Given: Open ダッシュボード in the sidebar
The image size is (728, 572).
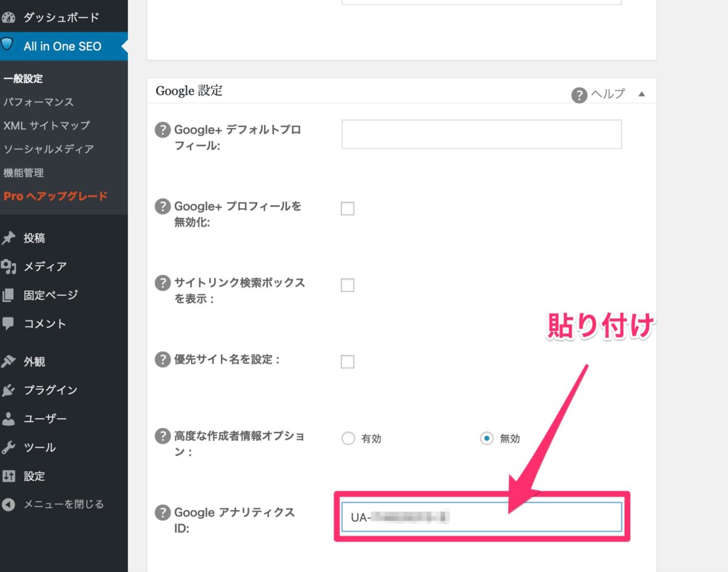Looking at the screenshot, I should click(x=61, y=18).
